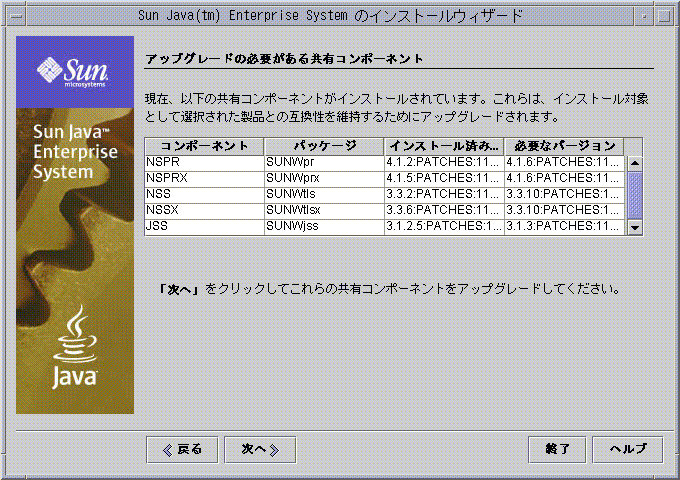
Task: Click the table scrollbar up arrow
Action: point(635,163)
